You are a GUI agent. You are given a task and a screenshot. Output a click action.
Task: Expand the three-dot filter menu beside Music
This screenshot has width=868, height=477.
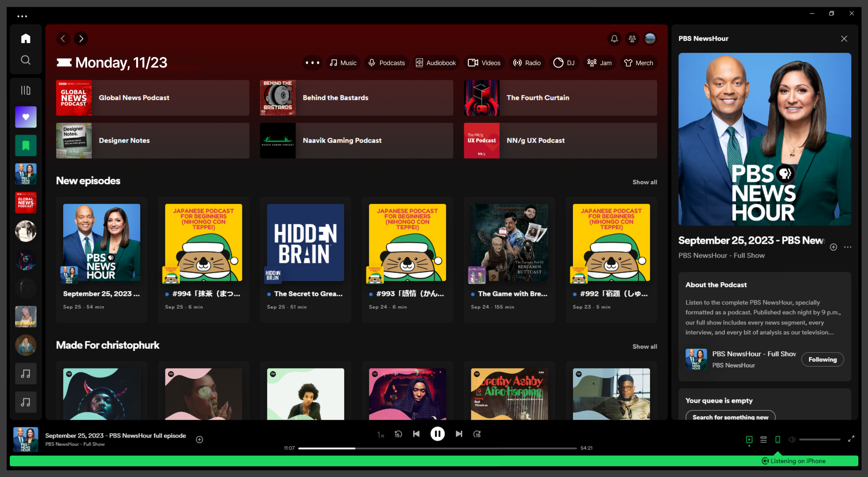(312, 63)
